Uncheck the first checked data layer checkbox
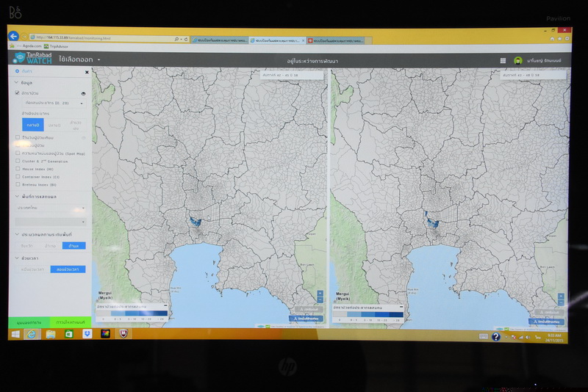The width and height of the screenshot is (588, 392). (18, 93)
